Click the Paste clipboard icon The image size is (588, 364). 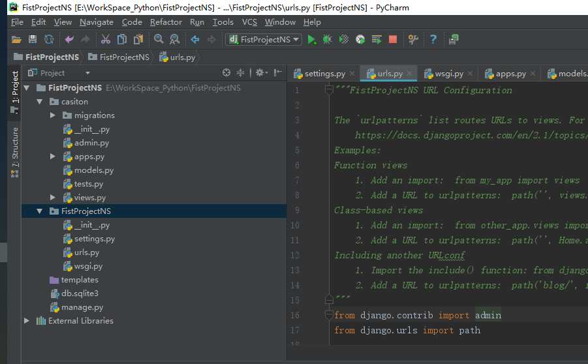[138, 39]
